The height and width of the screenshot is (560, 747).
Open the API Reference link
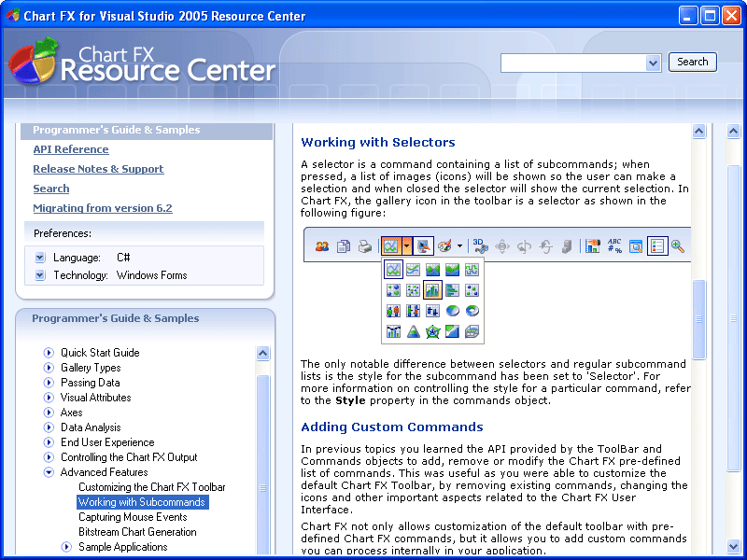(x=71, y=149)
